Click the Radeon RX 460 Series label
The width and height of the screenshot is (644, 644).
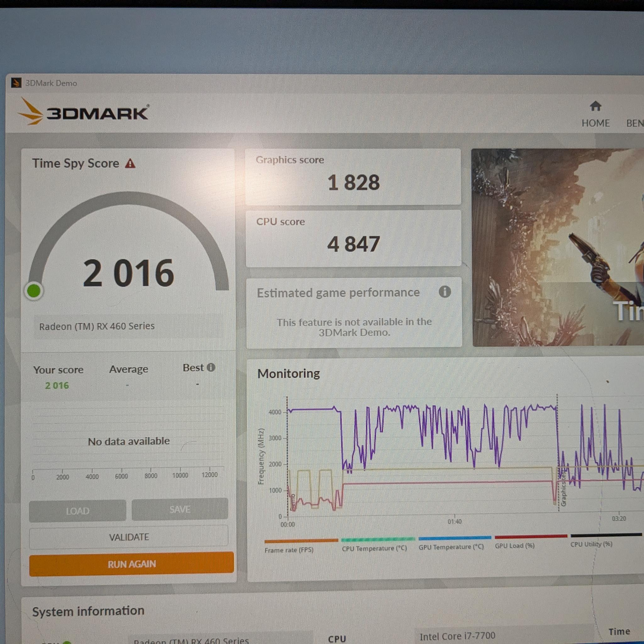[x=97, y=326]
